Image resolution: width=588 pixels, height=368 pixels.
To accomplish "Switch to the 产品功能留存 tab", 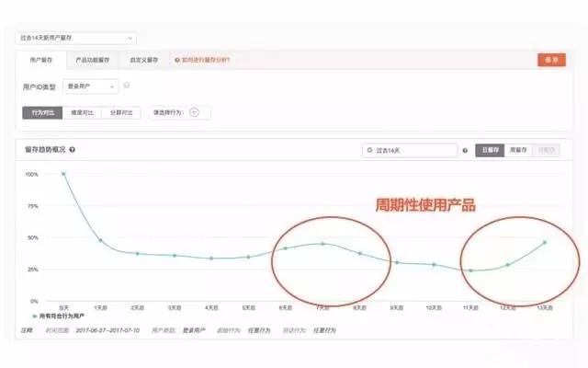I will point(93,60).
